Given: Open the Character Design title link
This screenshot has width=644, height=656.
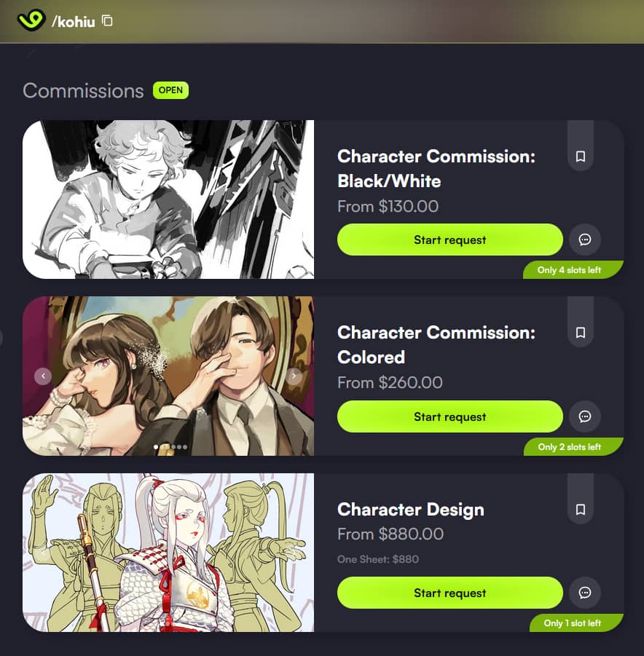Looking at the screenshot, I should 411,509.
